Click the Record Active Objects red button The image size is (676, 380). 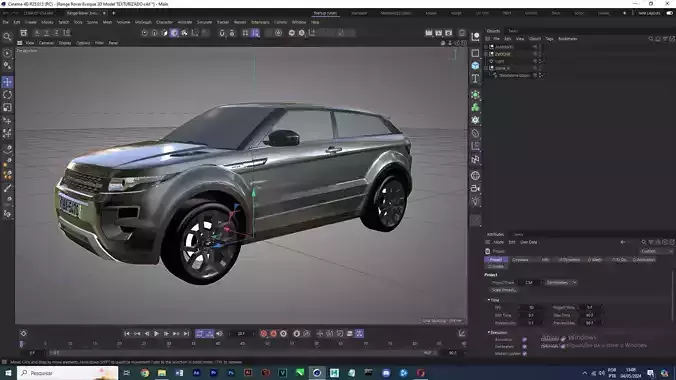263,333
